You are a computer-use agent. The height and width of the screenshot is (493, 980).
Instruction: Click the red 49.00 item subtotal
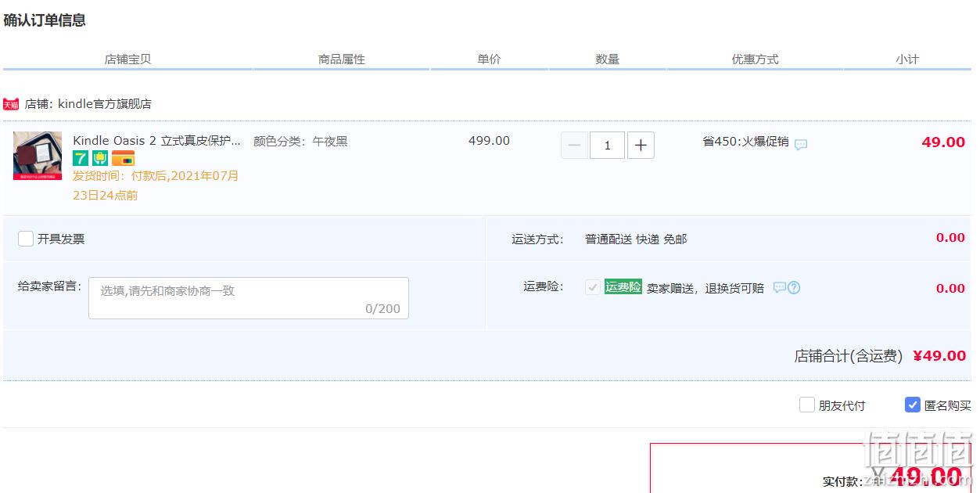943,142
